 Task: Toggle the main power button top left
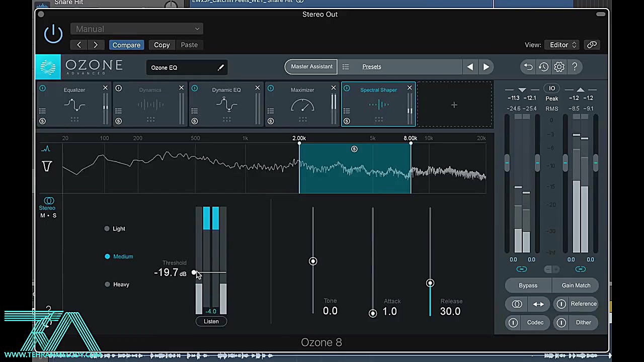(x=53, y=33)
